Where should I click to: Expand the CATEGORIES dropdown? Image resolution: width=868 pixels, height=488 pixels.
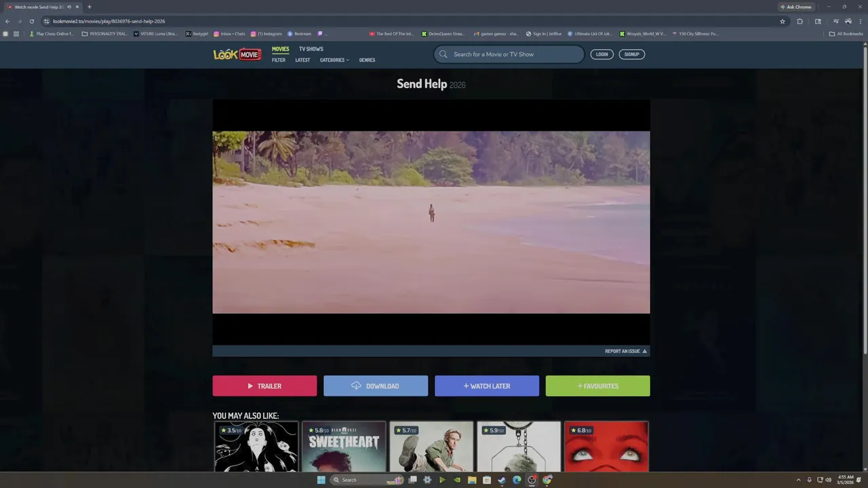pyautogui.click(x=334, y=60)
